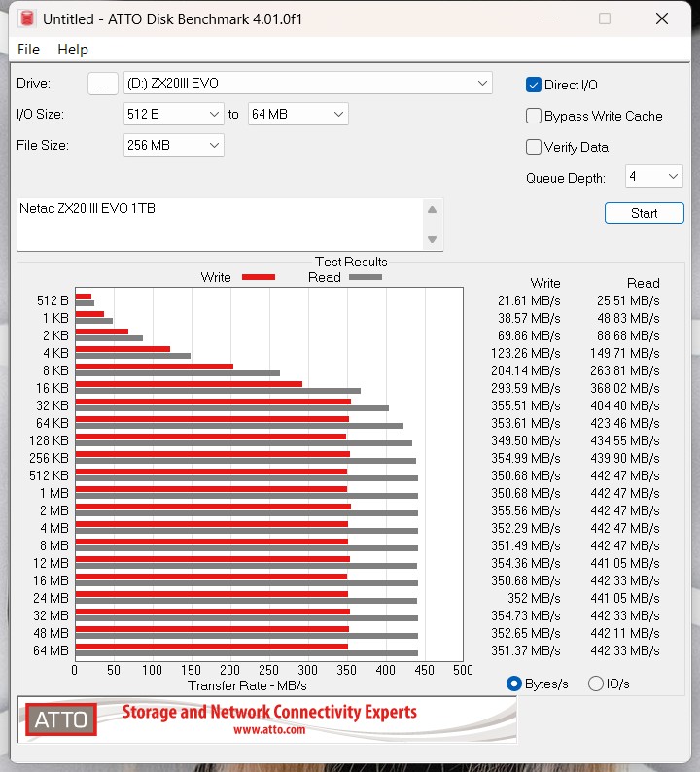
Task: Click the ATTO Disk Benchmark title bar icon
Action: 27,18
